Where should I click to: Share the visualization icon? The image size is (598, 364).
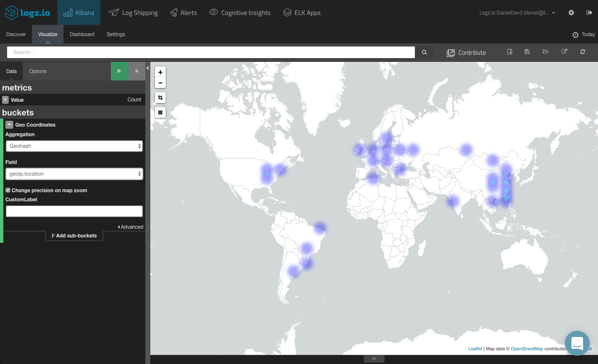564,52
